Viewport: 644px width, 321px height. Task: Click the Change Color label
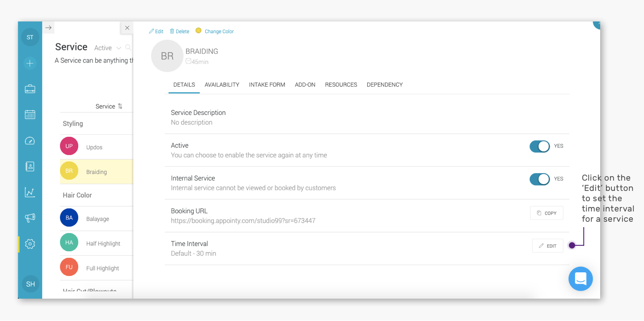pyautogui.click(x=219, y=31)
